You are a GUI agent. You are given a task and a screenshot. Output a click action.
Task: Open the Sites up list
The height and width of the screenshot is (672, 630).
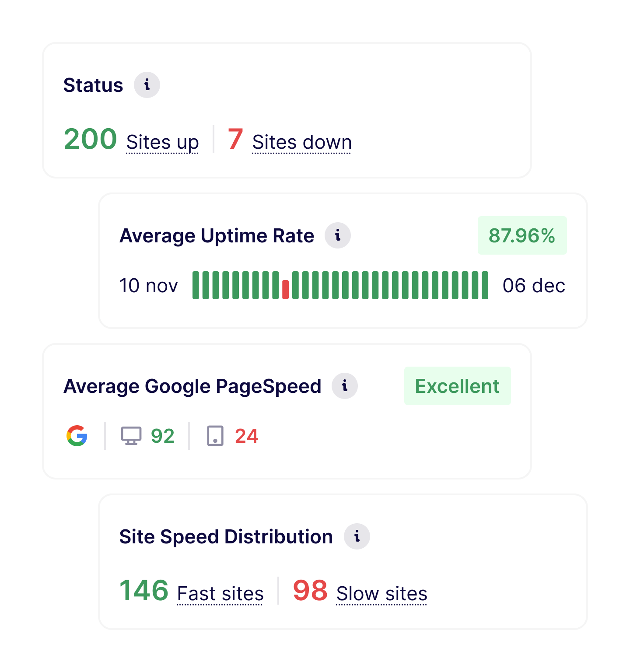click(x=162, y=141)
